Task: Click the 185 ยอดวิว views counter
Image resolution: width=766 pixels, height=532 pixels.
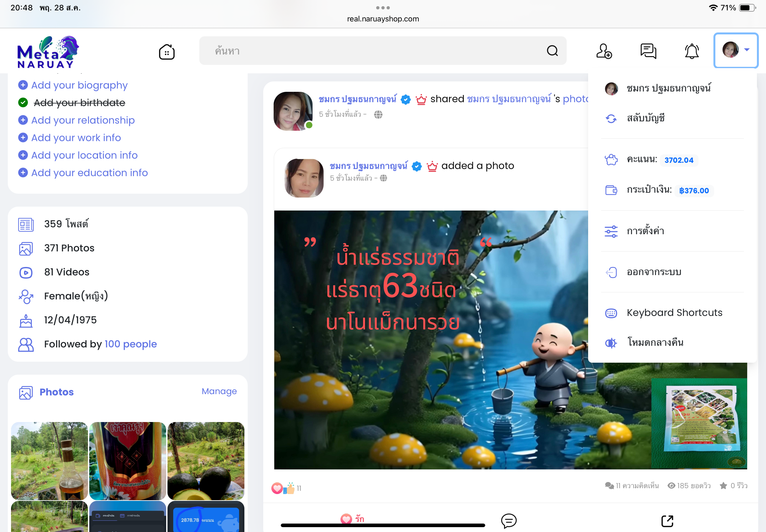Action: 689,486
